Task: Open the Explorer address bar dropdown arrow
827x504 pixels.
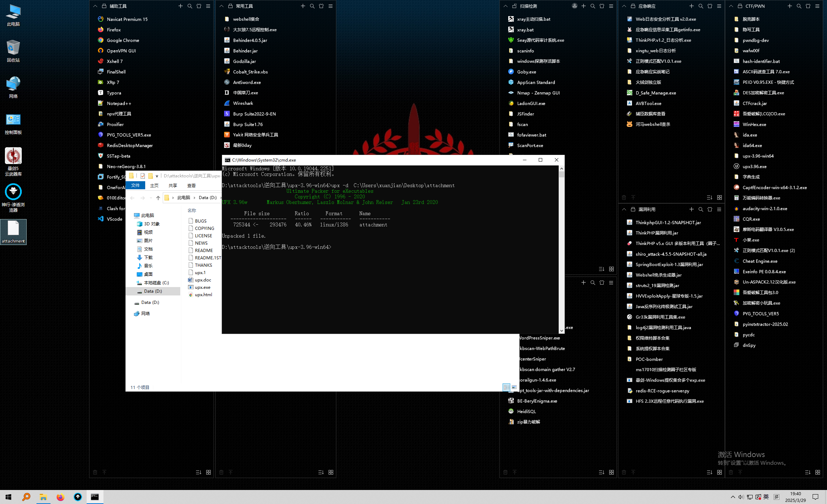Action: (x=157, y=176)
